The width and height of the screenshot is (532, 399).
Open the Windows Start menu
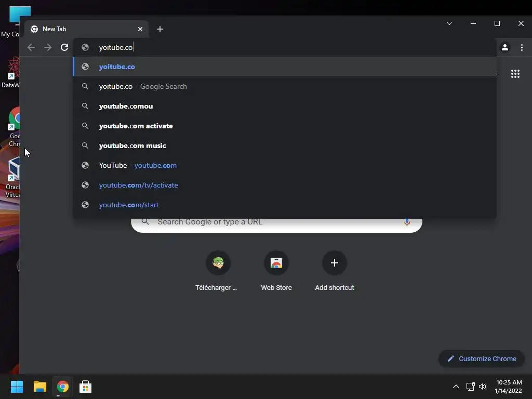pos(17,387)
